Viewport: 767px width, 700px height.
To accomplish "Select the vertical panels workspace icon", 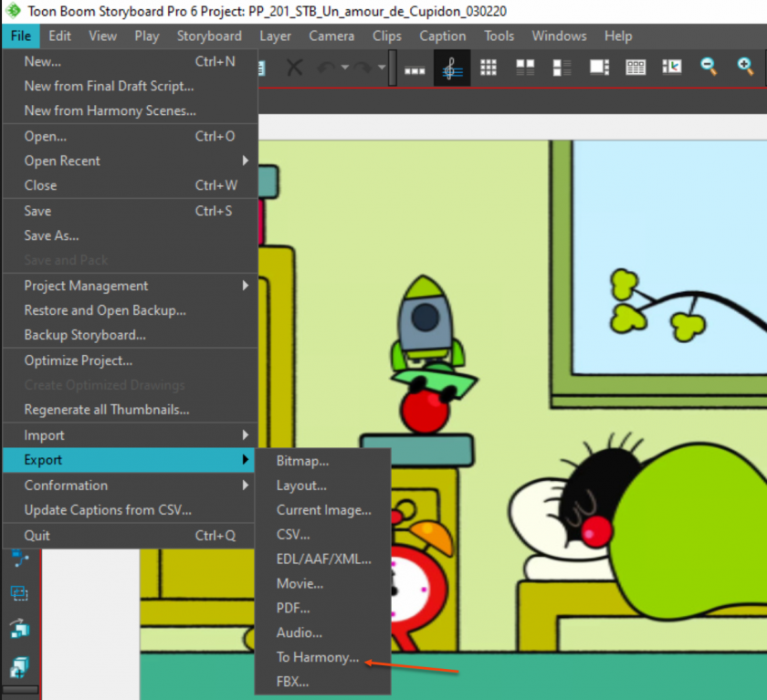I will click(562, 68).
